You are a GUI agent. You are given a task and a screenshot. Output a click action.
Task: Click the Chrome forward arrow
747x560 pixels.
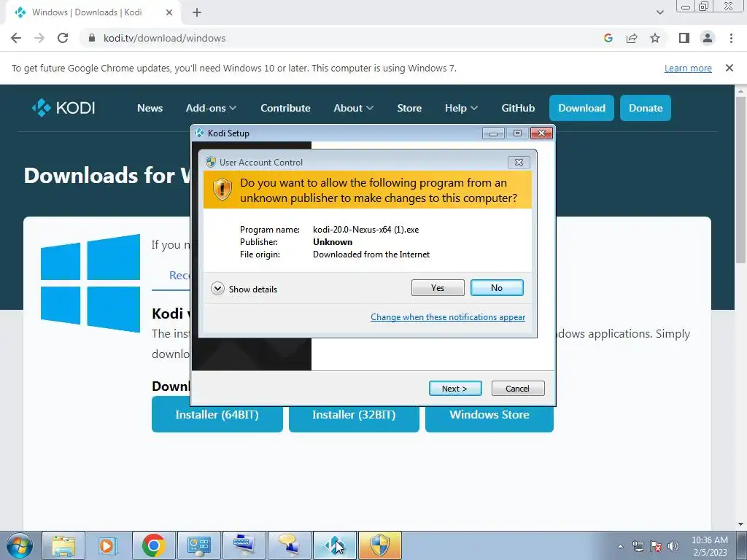(39, 38)
